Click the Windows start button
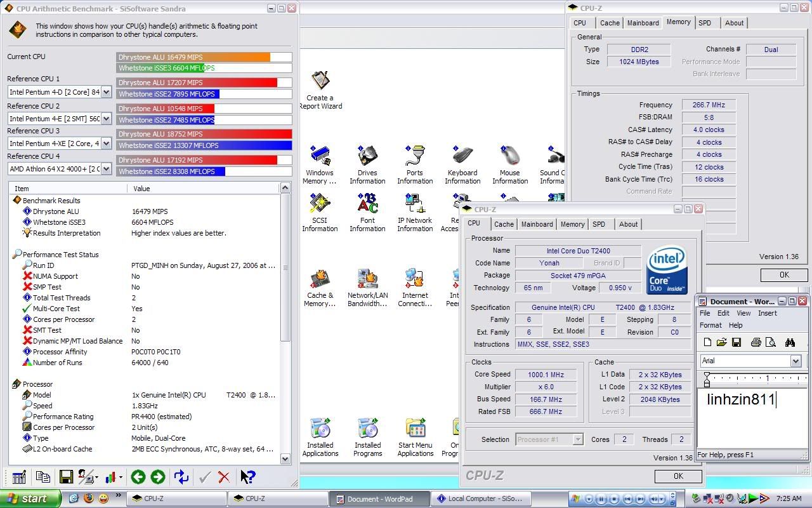The width and height of the screenshot is (812, 508). (30, 498)
